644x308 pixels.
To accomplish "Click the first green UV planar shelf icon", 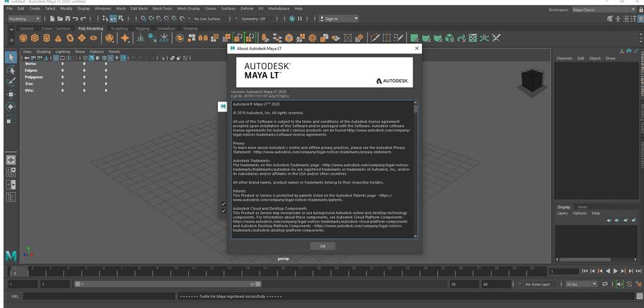I will pyautogui.click(x=415, y=38).
